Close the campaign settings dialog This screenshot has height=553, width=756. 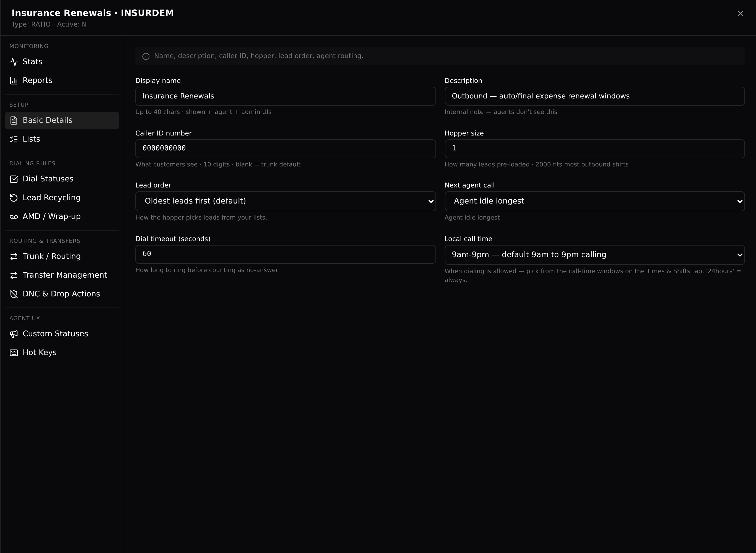740,13
